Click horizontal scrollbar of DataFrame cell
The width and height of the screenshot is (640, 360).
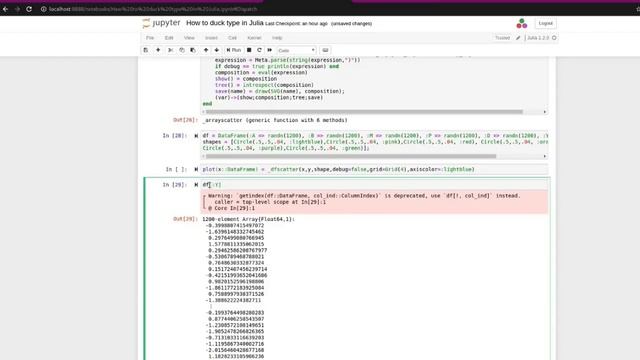tap(351, 156)
